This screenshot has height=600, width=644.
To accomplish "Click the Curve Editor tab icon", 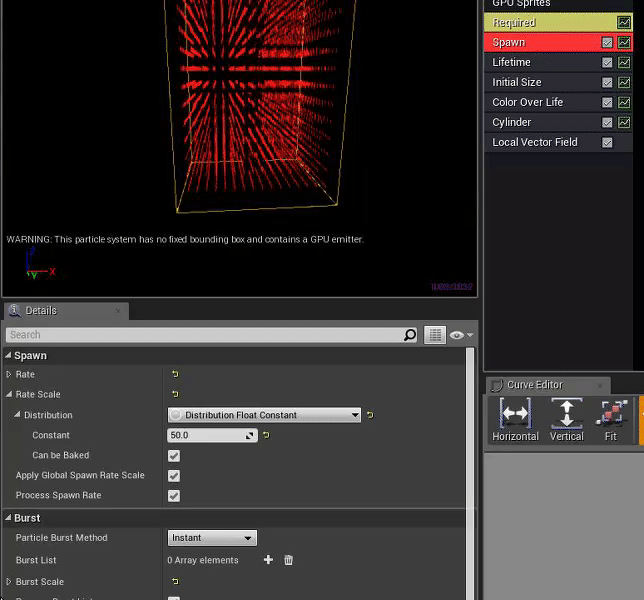I will [497, 385].
